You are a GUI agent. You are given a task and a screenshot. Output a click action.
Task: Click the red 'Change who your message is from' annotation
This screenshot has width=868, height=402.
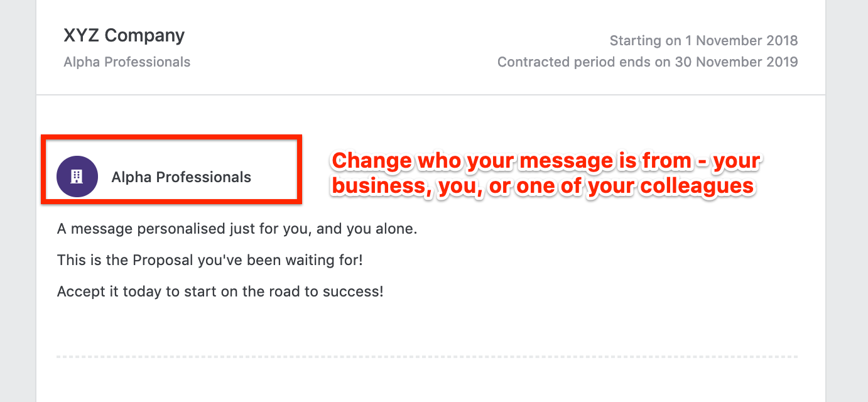tap(546, 161)
